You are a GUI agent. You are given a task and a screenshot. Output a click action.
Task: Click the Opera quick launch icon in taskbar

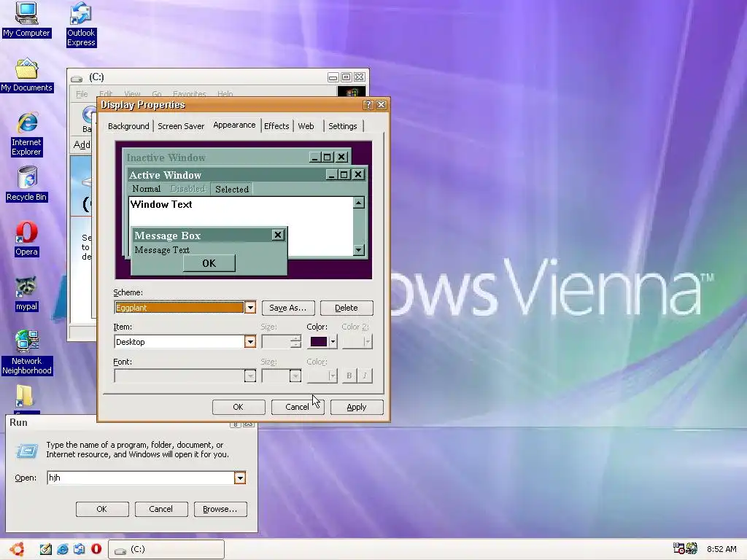point(96,549)
